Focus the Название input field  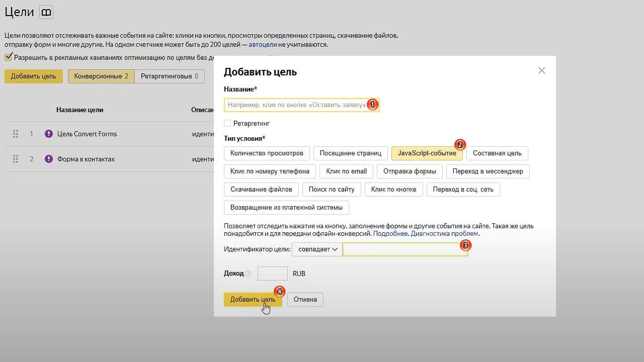(301, 105)
